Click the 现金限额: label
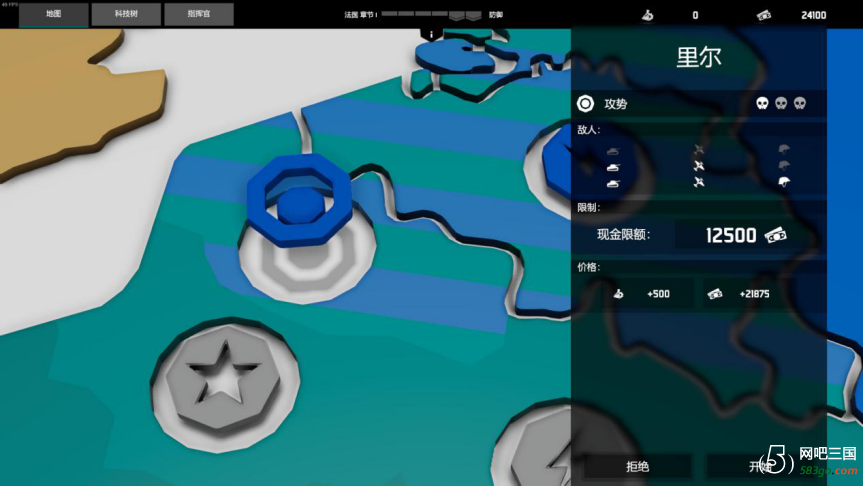863x486 pixels. pyautogui.click(x=624, y=235)
